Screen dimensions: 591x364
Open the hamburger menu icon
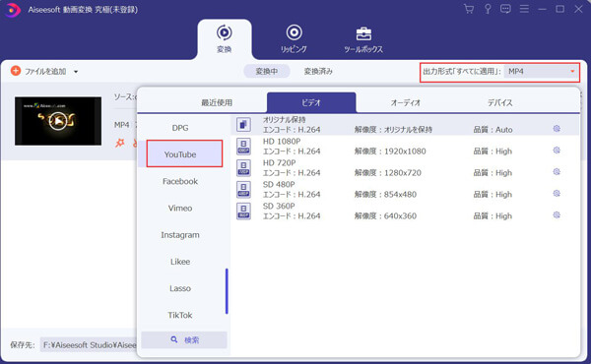[x=524, y=9]
